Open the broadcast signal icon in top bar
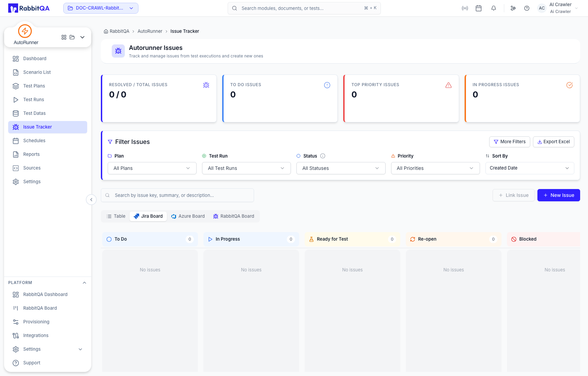Image resolution: width=588 pixels, height=376 pixels. click(x=465, y=8)
